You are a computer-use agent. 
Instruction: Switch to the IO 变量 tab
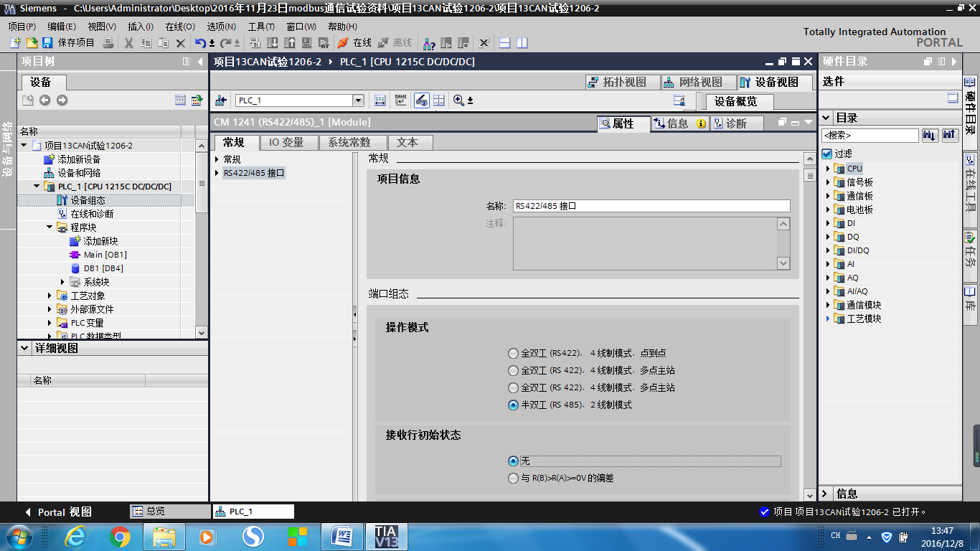[287, 143]
